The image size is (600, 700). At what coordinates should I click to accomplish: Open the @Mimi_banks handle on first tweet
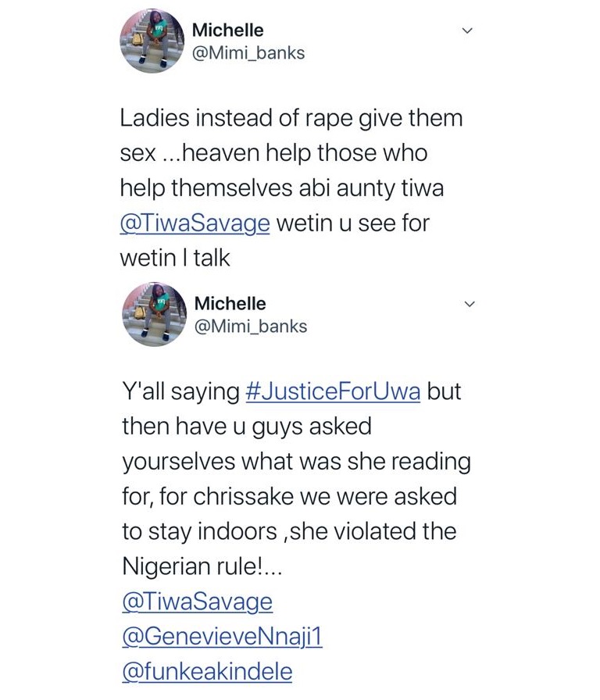tap(248, 53)
